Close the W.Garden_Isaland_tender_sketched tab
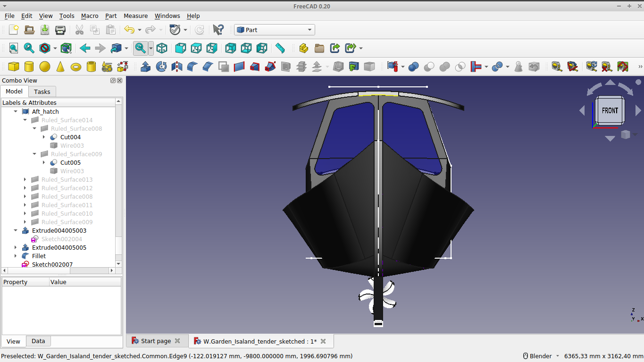 point(323,341)
